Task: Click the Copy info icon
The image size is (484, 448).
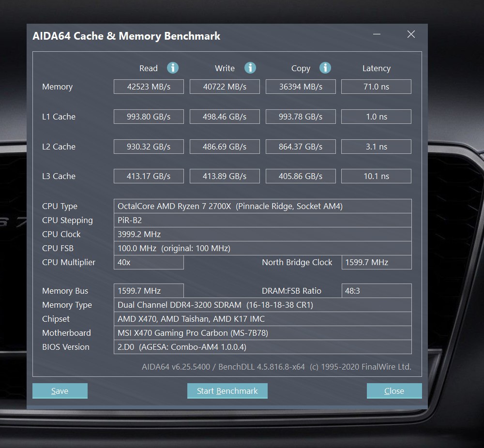Action: point(325,68)
